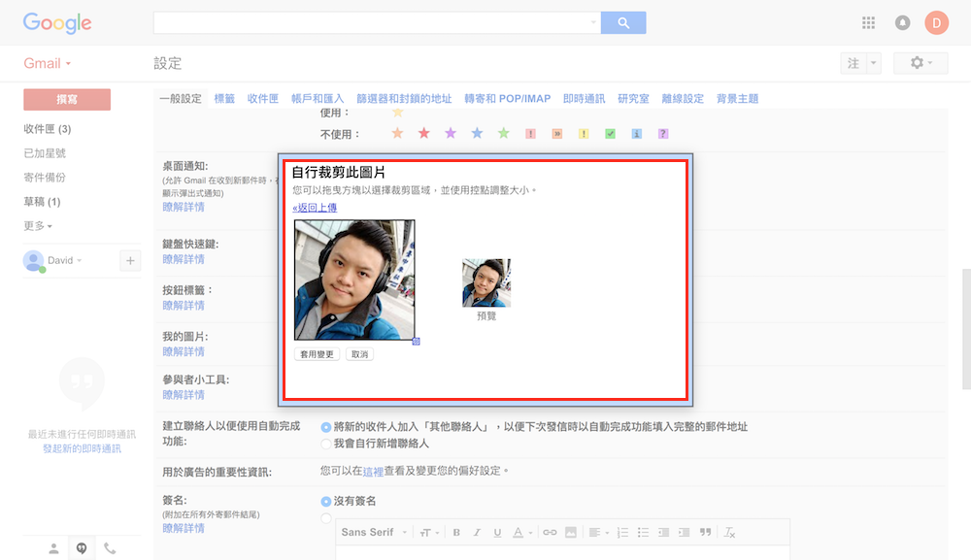Expand the 更多 labels list
The image size is (971, 560).
(x=38, y=226)
